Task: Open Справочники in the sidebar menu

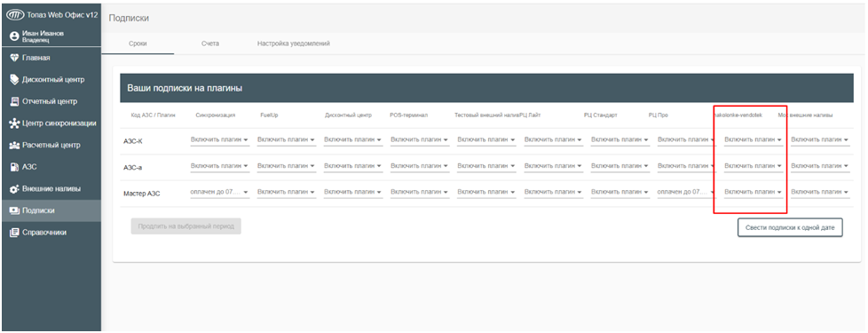Action: pos(51,233)
